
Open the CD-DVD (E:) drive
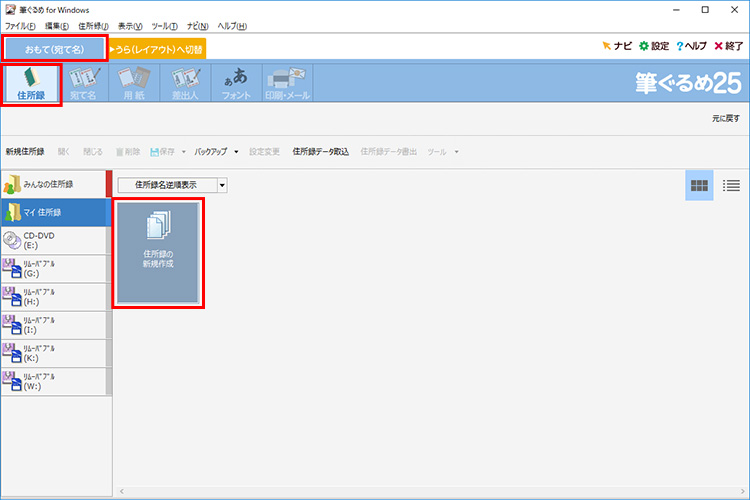pos(54,240)
